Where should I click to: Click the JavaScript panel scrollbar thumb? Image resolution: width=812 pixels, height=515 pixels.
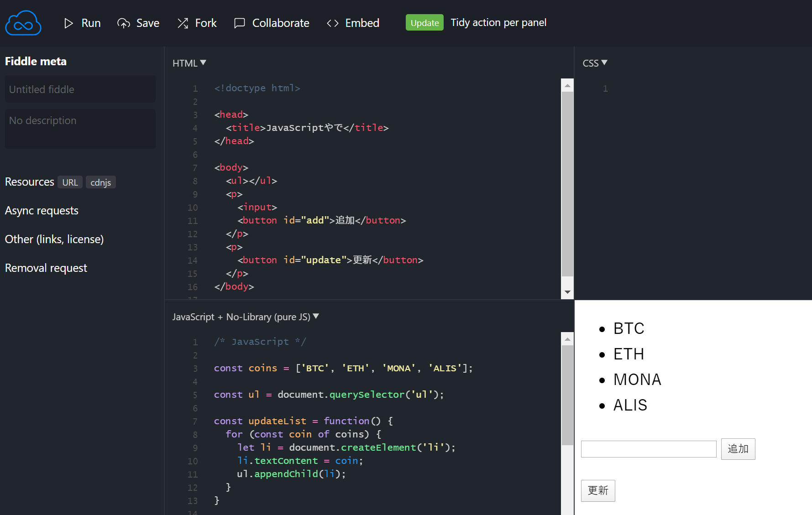567,395
